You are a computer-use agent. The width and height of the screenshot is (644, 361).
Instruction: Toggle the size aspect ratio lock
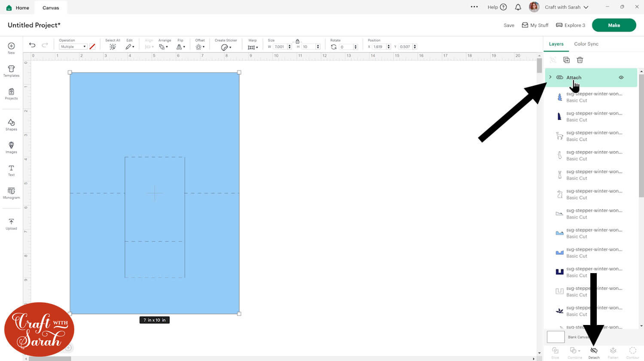(297, 41)
